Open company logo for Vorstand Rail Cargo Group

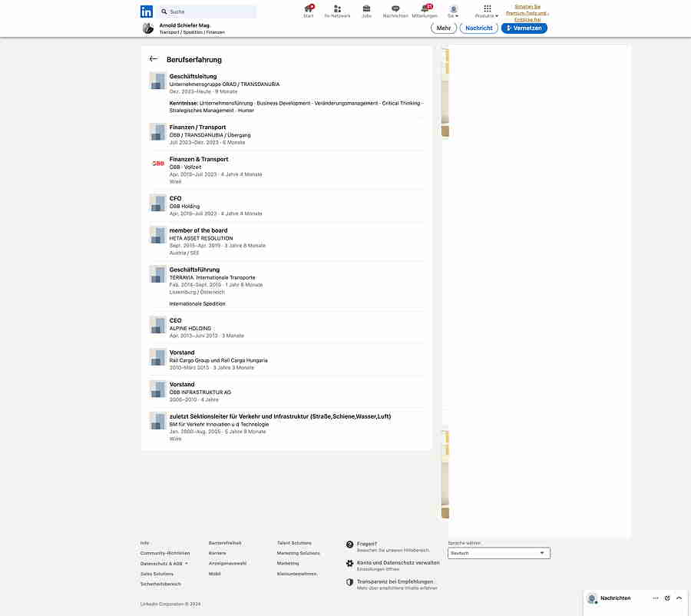(157, 357)
